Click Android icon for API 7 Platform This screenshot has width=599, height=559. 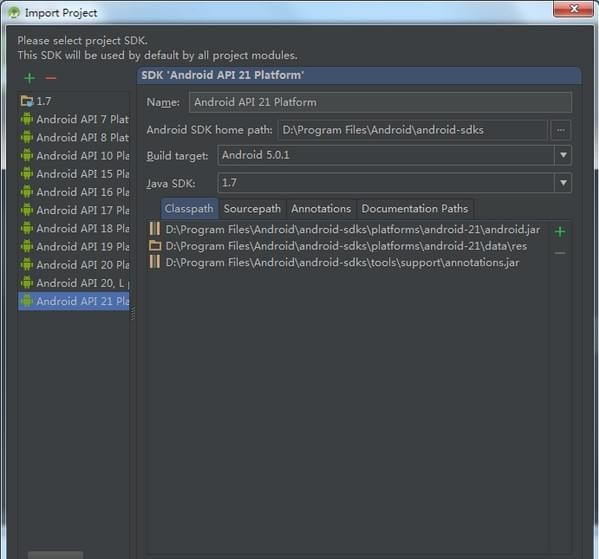[27, 119]
